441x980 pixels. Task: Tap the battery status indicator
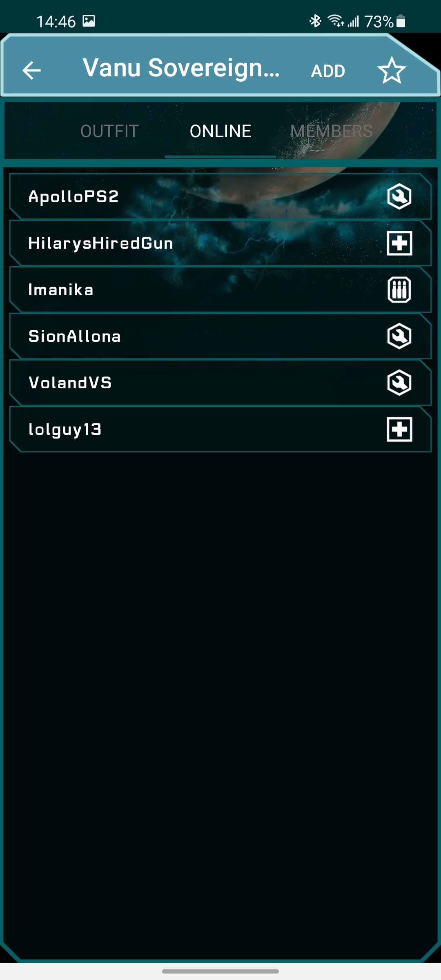click(x=401, y=21)
